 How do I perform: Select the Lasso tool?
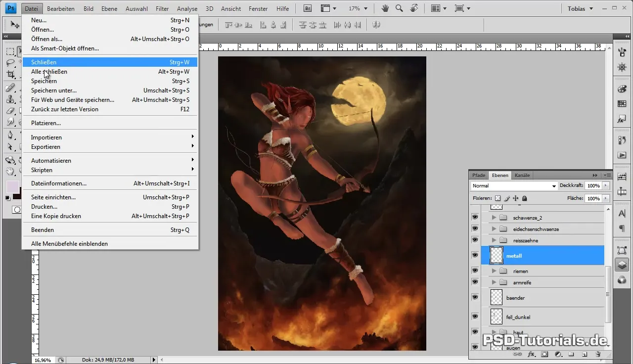(x=10, y=63)
